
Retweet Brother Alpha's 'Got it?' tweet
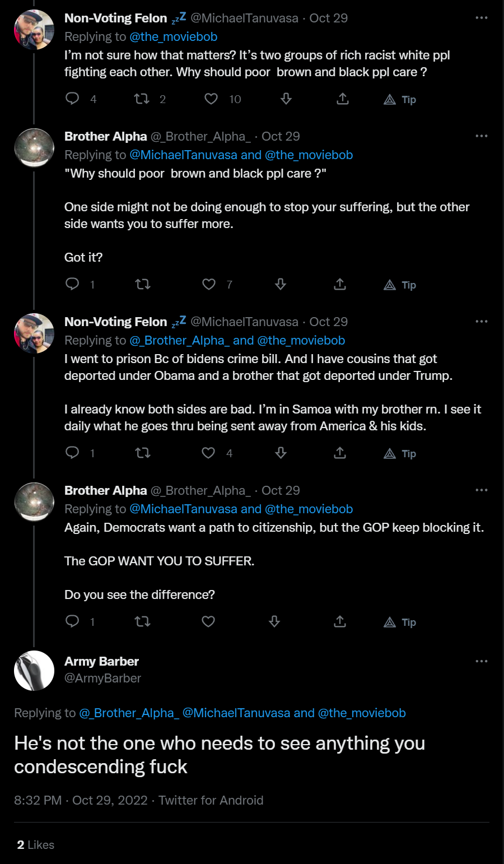[x=143, y=285]
